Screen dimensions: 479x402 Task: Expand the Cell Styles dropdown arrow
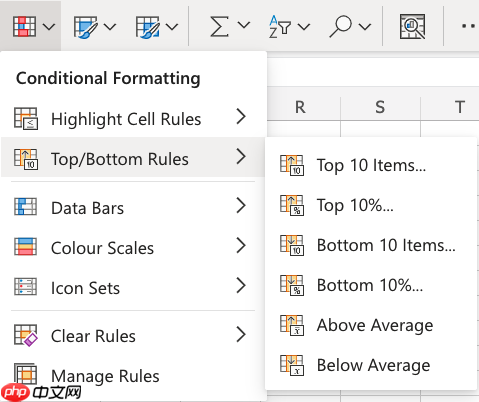coord(172,26)
